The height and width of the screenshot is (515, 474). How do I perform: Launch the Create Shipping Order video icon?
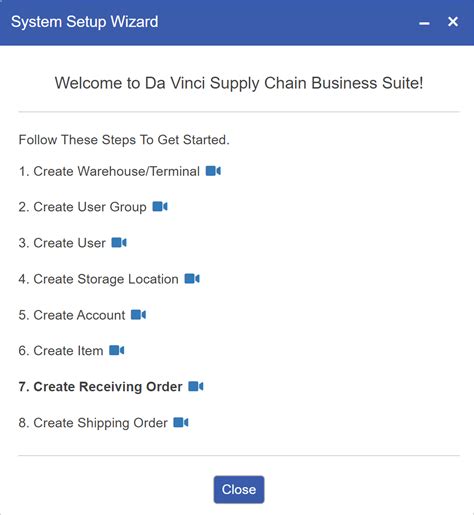coord(181,423)
